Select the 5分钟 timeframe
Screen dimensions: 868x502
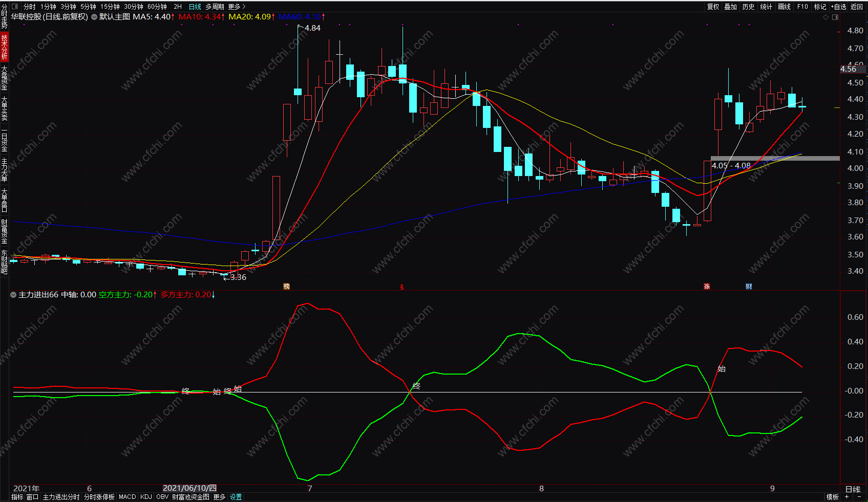pyautogui.click(x=88, y=7)
